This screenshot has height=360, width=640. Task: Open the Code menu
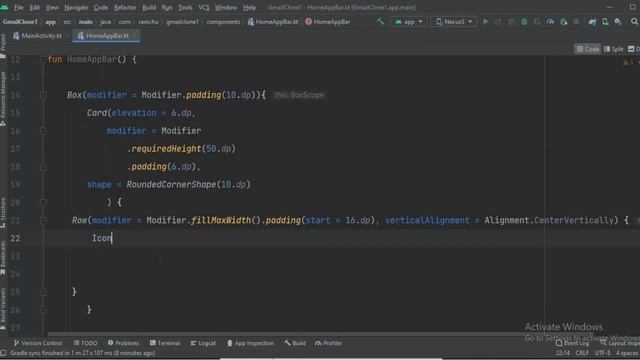(x=101, y=7)
